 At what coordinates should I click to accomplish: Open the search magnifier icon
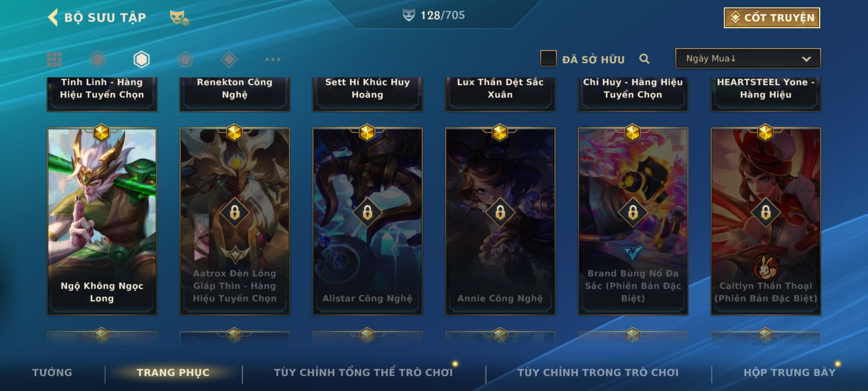tap(644, 59)
